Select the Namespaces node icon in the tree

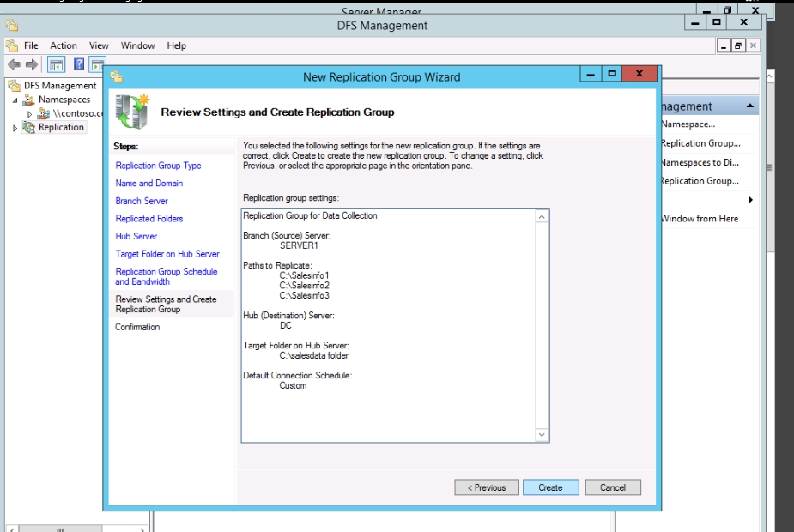coord(29,100)
